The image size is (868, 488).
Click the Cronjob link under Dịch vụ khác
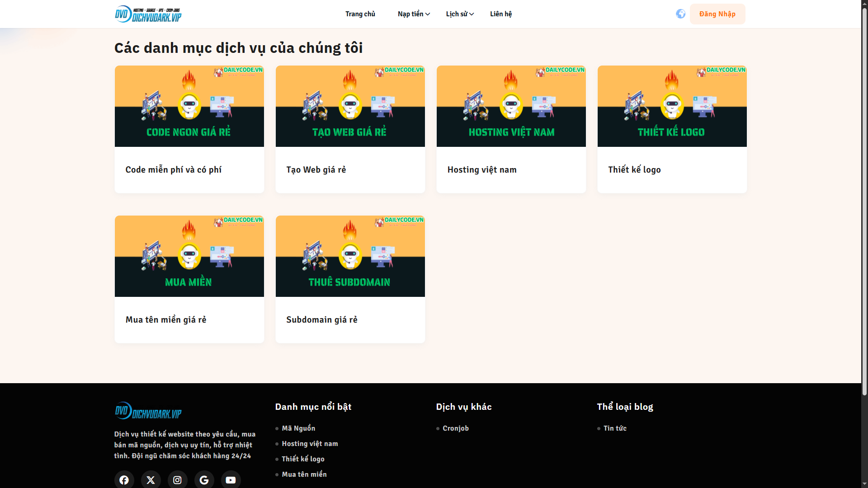456,428
